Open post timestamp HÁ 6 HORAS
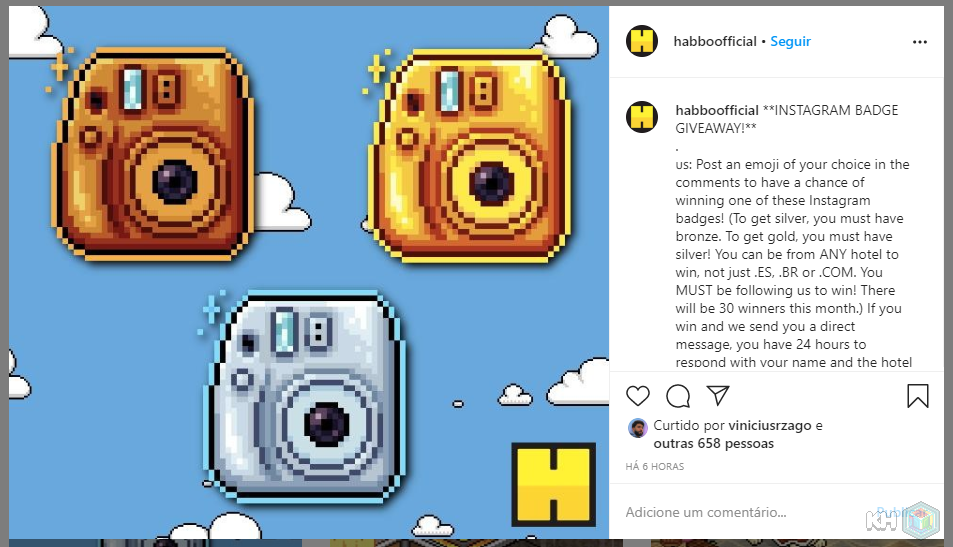953x547 pixels. point(655,467)
